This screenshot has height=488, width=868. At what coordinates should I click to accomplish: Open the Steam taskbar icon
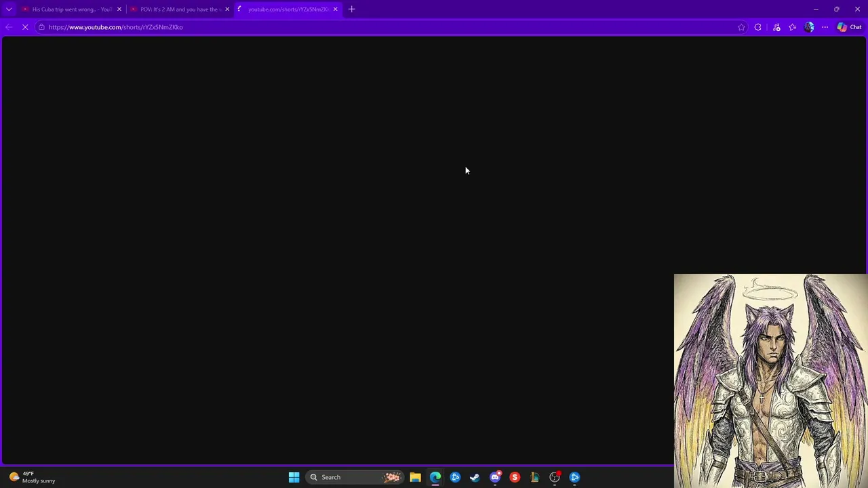[475, 477]
